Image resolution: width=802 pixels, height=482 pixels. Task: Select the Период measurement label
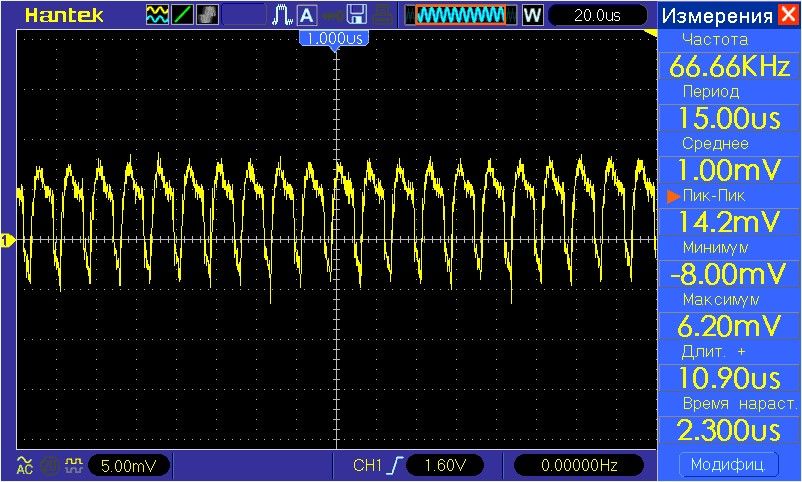pyautogui.click(x=711, y=92)
